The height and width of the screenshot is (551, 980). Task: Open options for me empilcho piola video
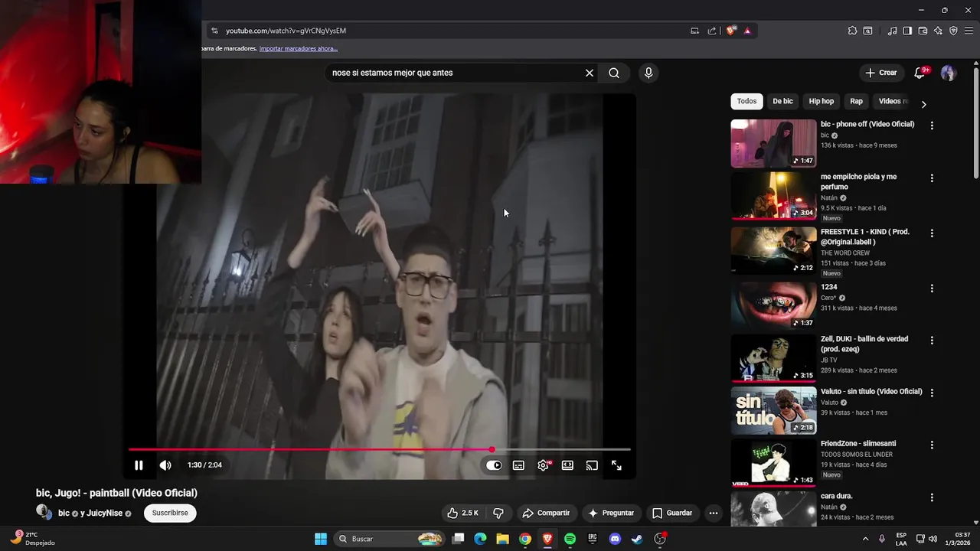[932, 178]
